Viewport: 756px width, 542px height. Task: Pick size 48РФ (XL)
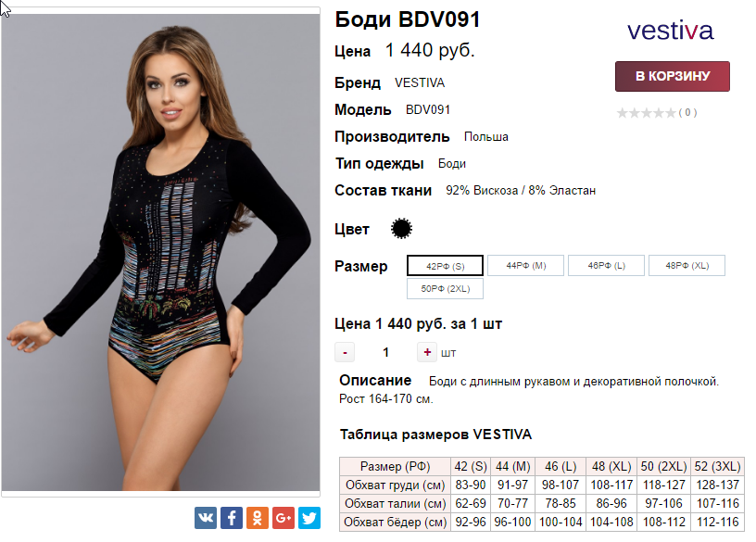click(x=687, y=265)
